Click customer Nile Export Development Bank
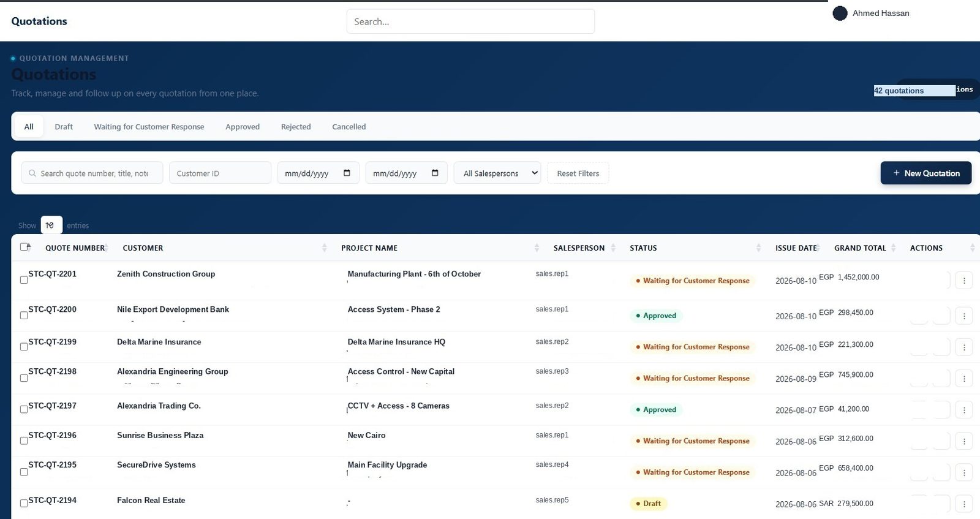Viewport: 980px width, 519px height. click(x=173, y=309)
